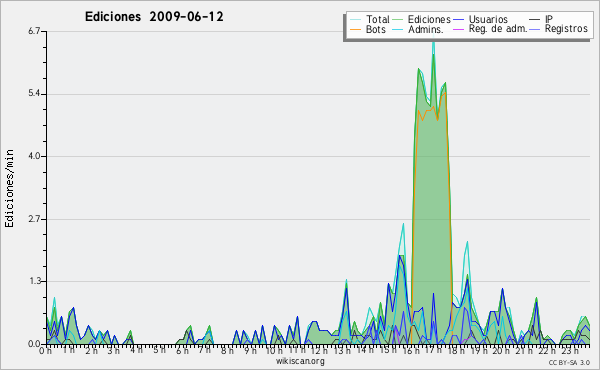Click the '6 h' x-axis label
The image size is (600, 370).
[182, 351]
